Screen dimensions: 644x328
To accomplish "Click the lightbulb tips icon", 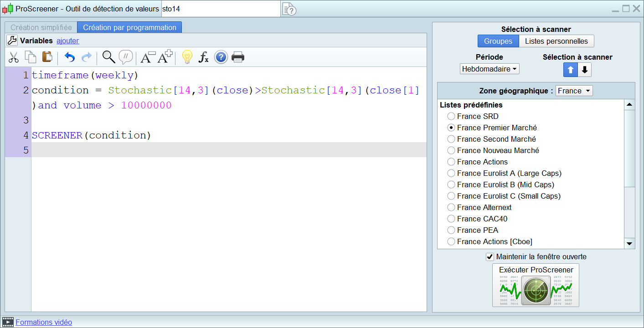I will (x=187, y=57).
